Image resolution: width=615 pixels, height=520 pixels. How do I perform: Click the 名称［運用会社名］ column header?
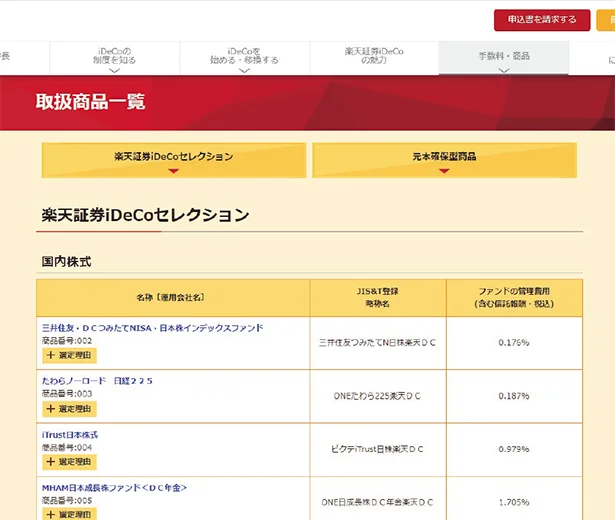[x=173, y=298]
